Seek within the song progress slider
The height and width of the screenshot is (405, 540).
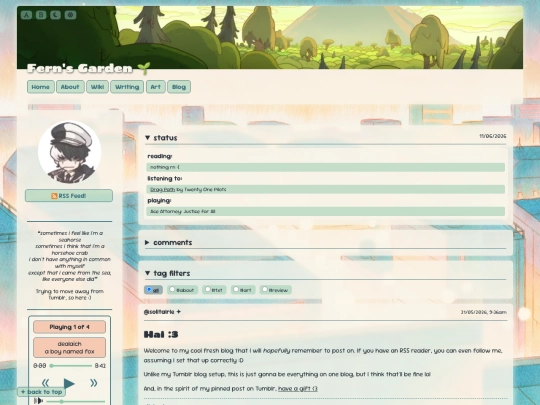71,366
